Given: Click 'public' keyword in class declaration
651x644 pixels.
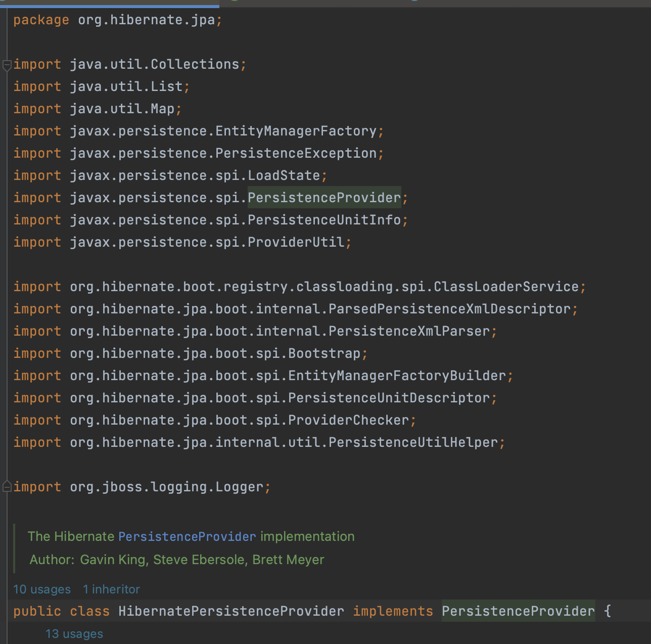Looking at the screenshot, I should click(37, 611).
